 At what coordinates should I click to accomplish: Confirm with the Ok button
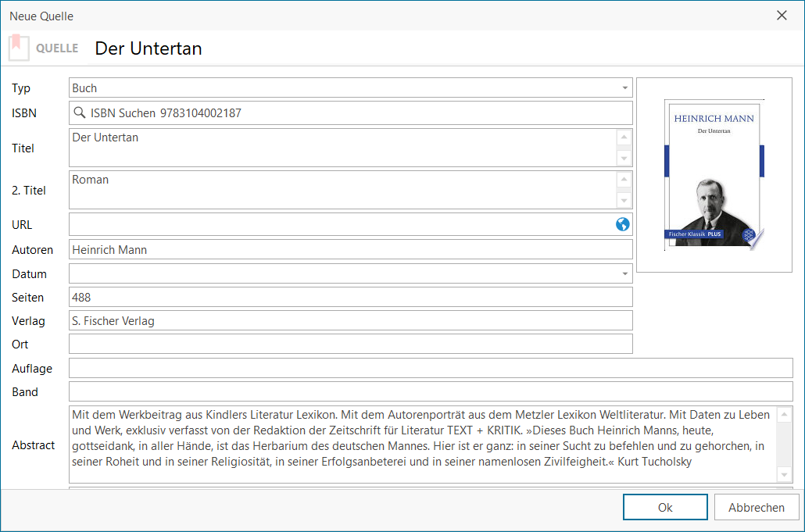pyautogui.click(x=665, y=507)
